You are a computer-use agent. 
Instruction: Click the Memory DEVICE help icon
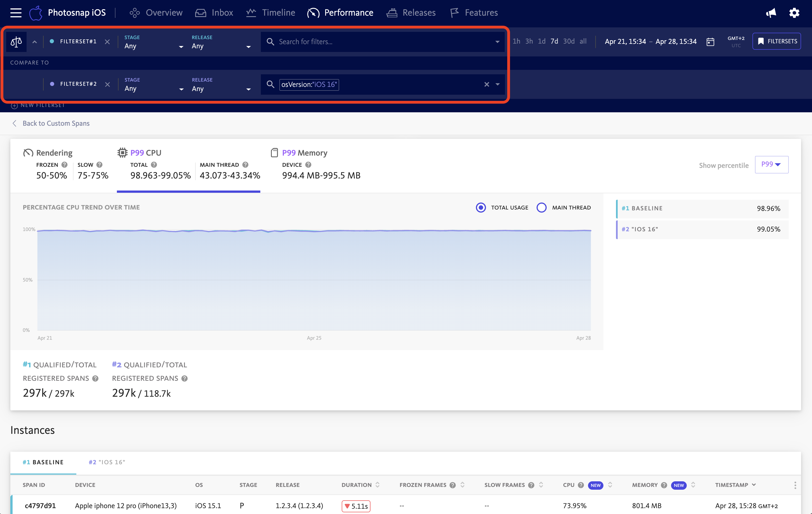(308, 165)
